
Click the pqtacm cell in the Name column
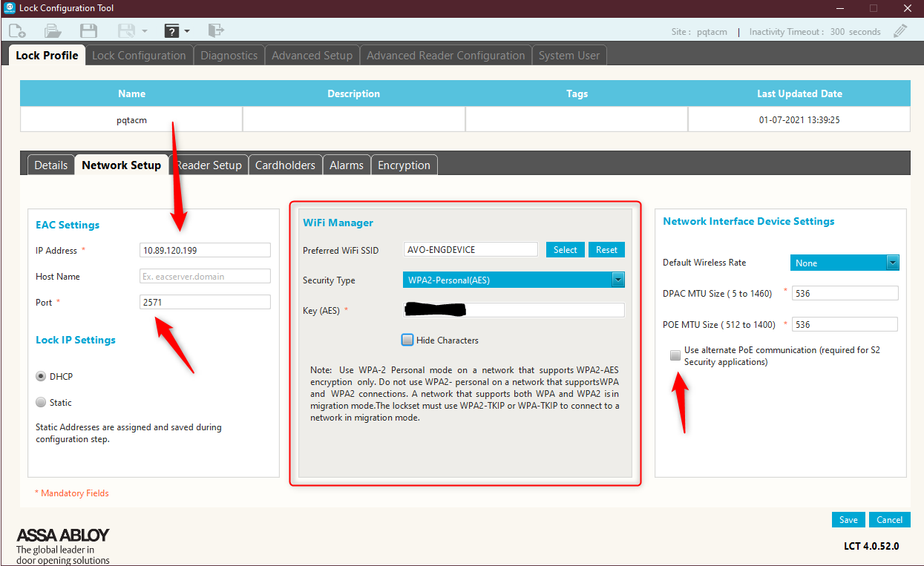coord(131,119)
